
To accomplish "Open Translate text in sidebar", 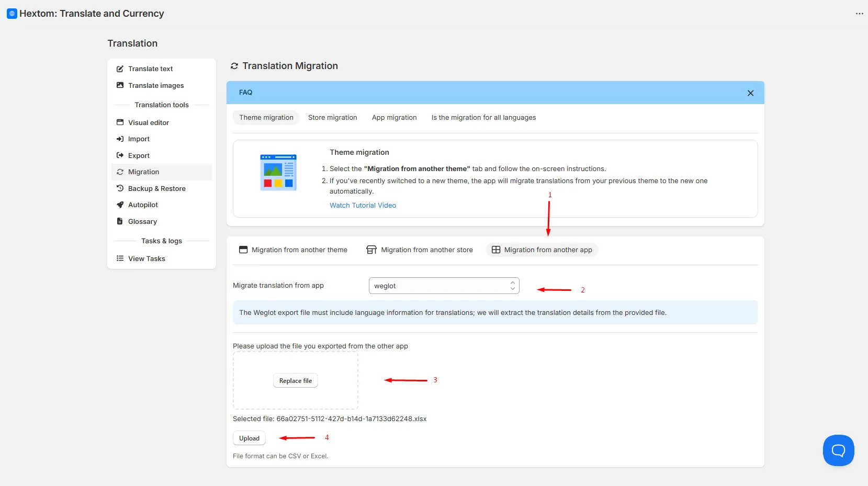I will pyautogui.click(x=162, y=69).
